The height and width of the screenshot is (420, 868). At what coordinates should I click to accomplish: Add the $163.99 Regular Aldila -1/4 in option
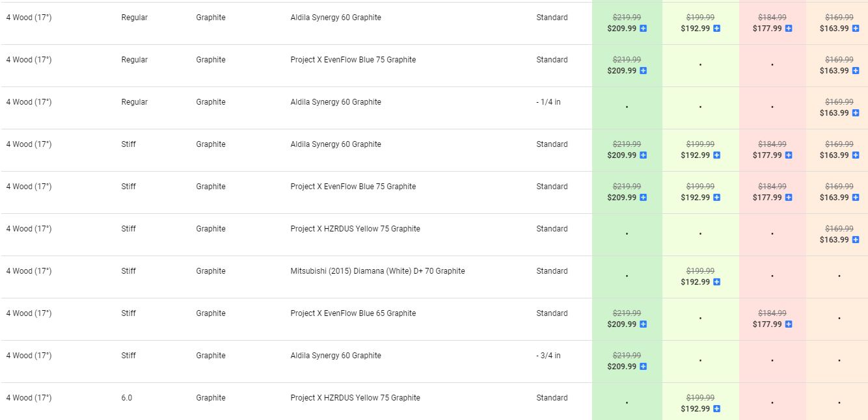856,113
